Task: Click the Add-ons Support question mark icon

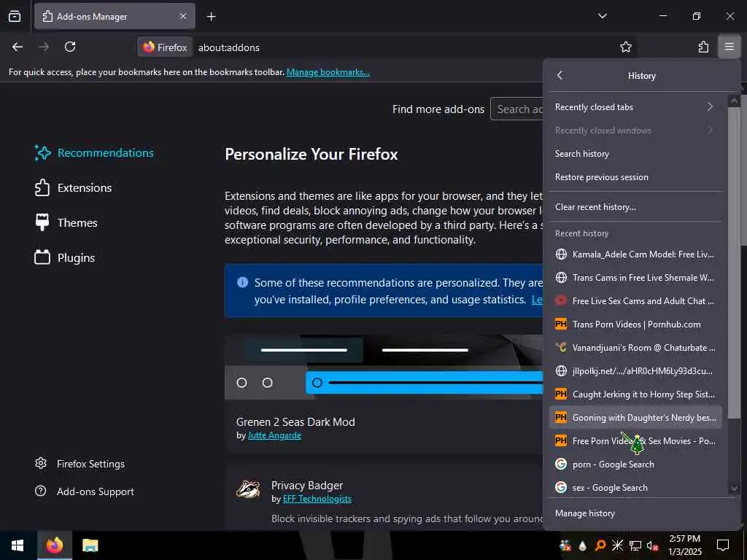Action: coord(41,491)
